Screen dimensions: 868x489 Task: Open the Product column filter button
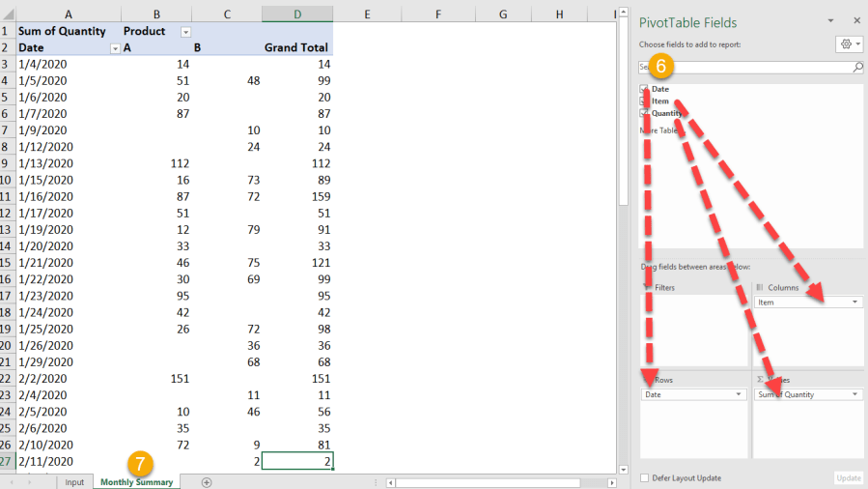coord(186,31)
